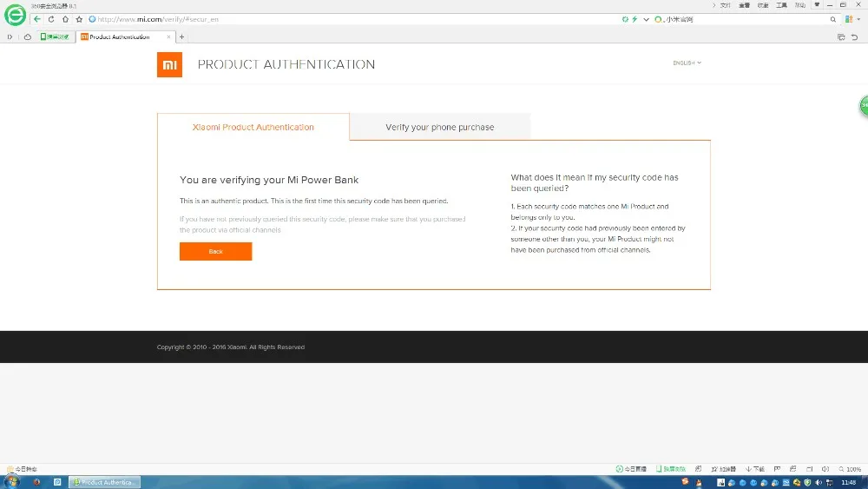Switch to the green mobile bookmarks tab

55,36
